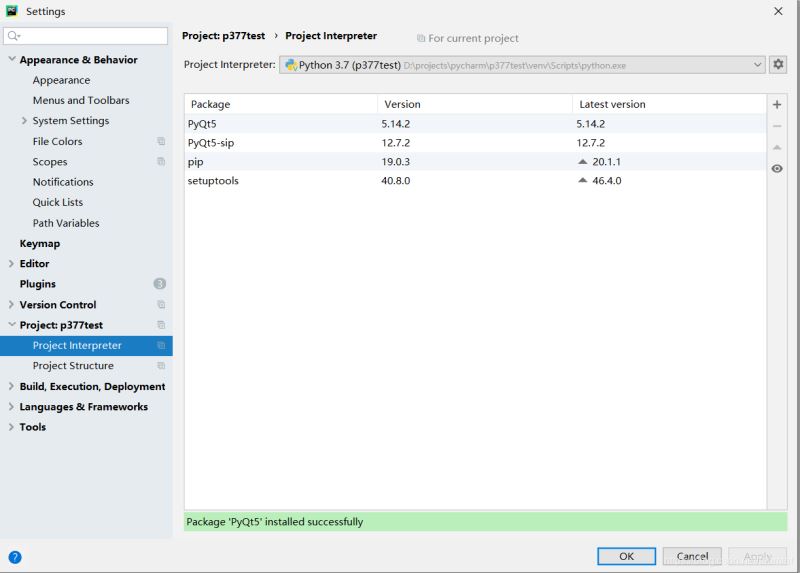The image size is (800, 573).
Task: Select the pip package row
Action: coord(476,162)
